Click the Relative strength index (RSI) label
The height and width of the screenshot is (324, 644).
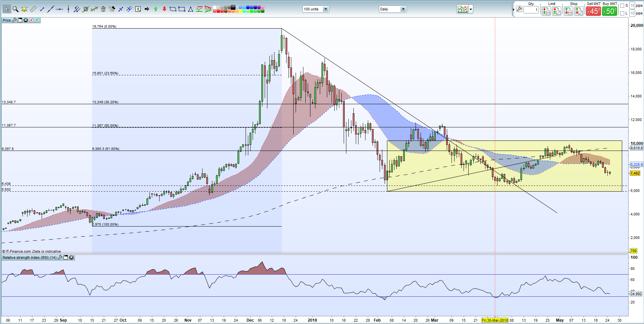(30, 257)
